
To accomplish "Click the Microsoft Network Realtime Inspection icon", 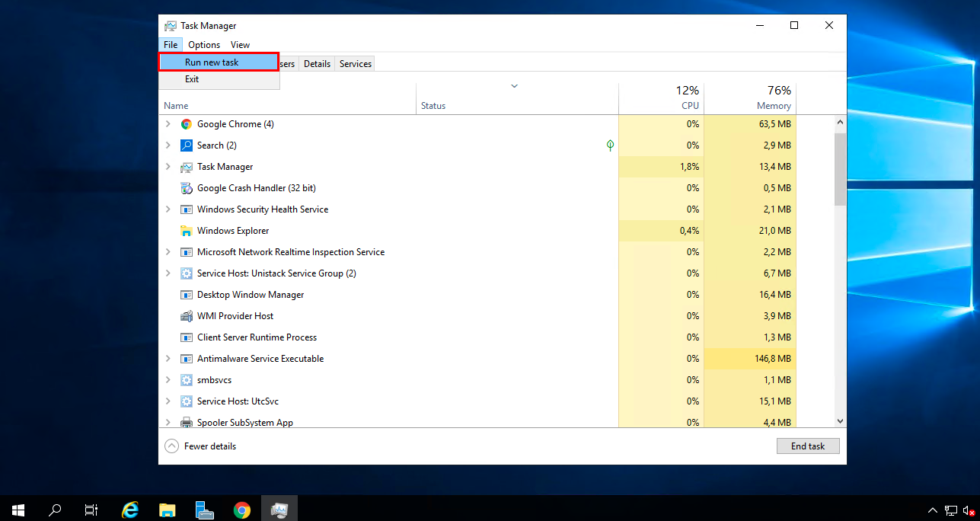I will (x=187, y=252).
